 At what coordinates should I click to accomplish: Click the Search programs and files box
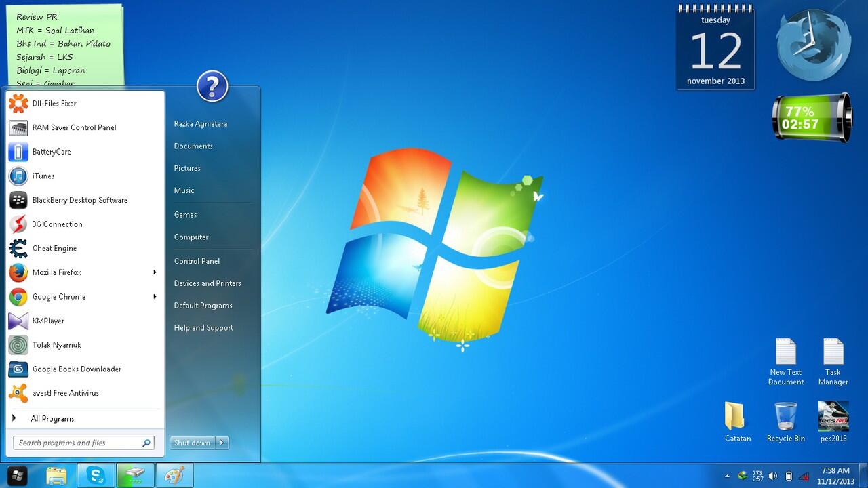(x=84, y=443)
